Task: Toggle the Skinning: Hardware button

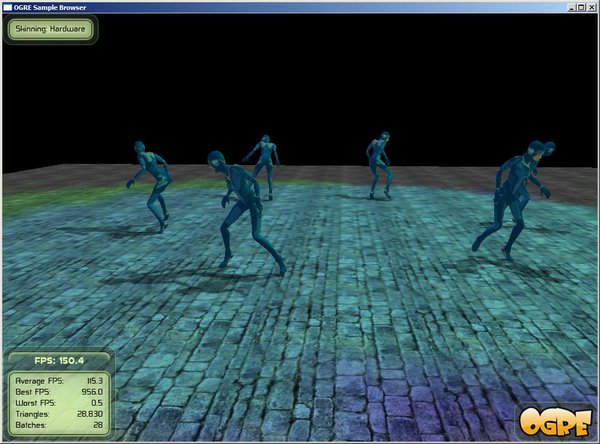Action: pyautogui.click(x=50, y=29)
